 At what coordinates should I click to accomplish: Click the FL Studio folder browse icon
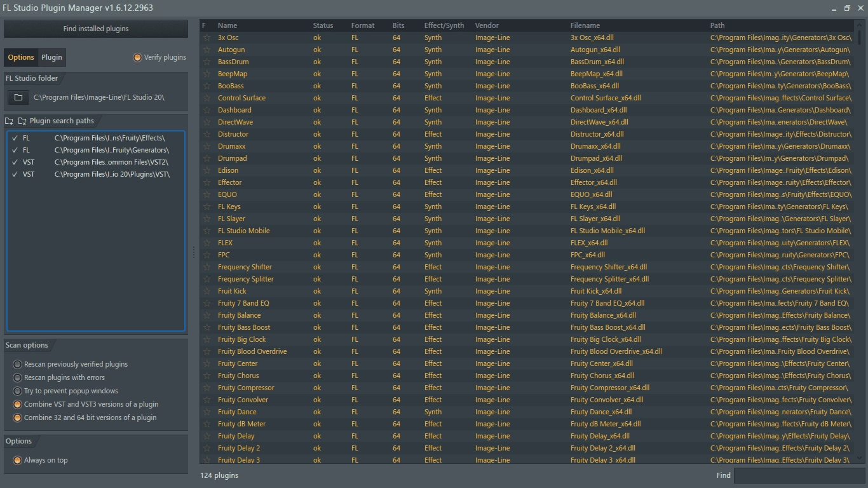pos(18,97)
